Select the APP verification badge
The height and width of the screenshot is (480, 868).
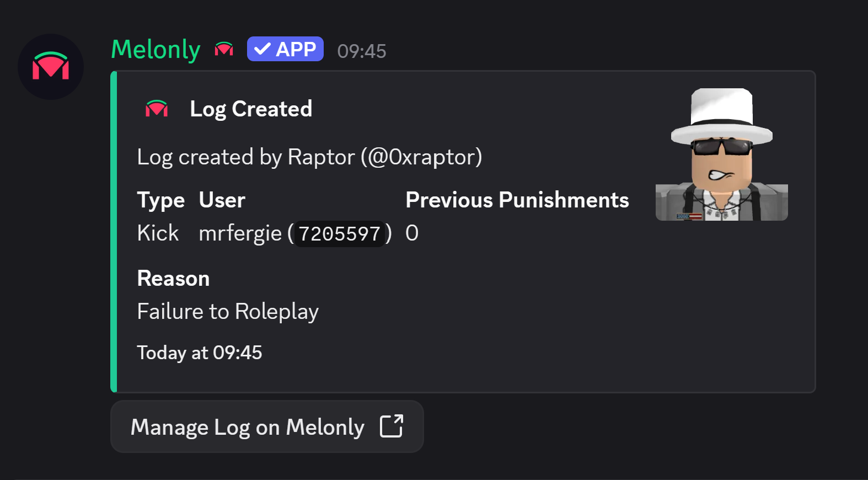[285, 49]
